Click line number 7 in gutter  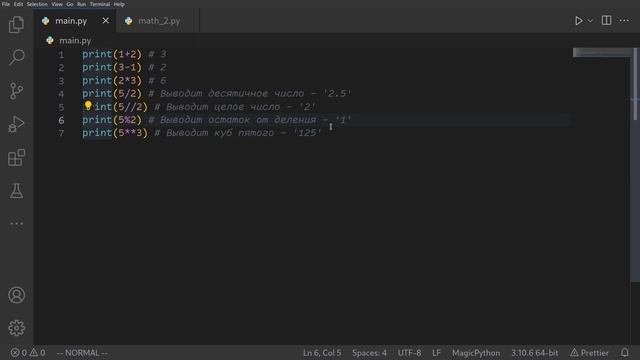coord(61,133)
